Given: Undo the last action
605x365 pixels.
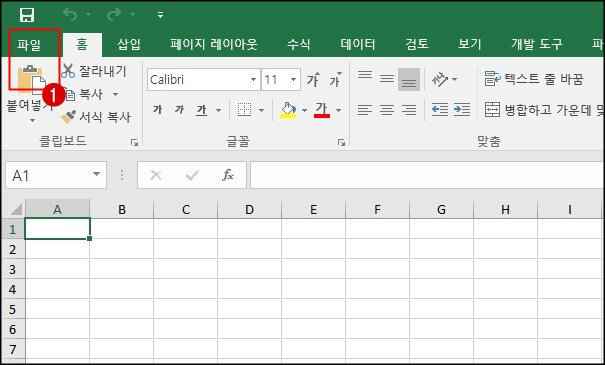Looking at the screenshot, I should click(x=71, y=15).
